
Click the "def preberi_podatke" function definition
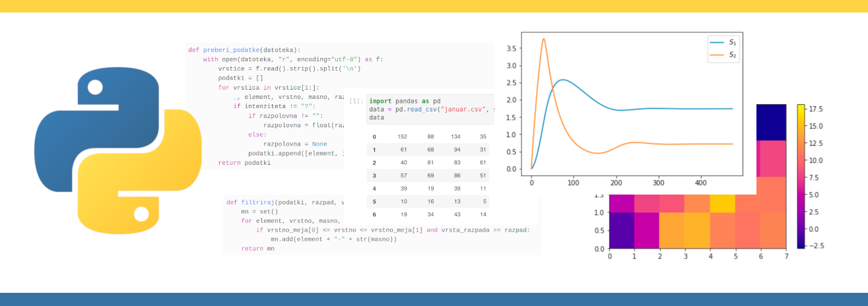pos(244,49)
